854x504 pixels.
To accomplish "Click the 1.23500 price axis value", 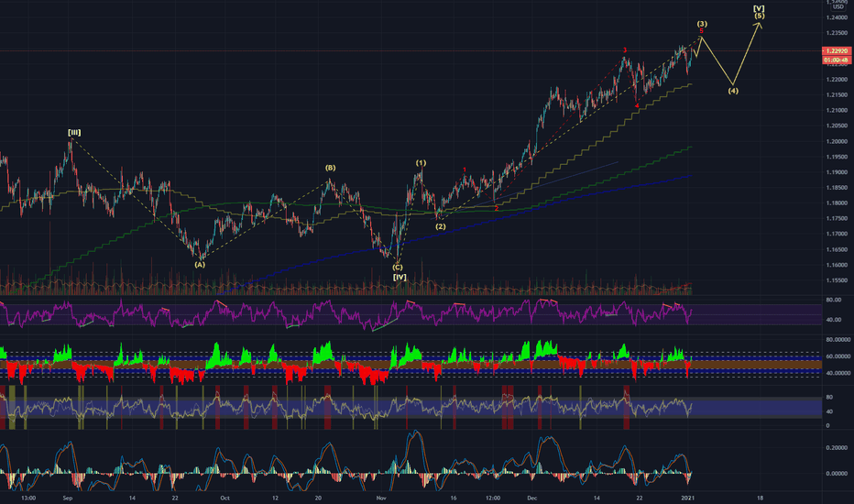I will 837,33.
